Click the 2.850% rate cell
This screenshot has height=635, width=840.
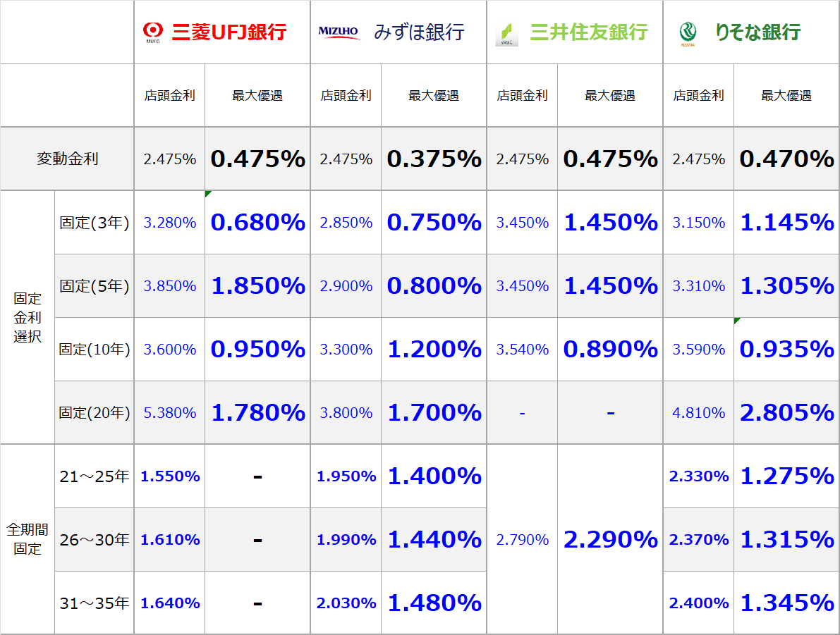point(346,222)
